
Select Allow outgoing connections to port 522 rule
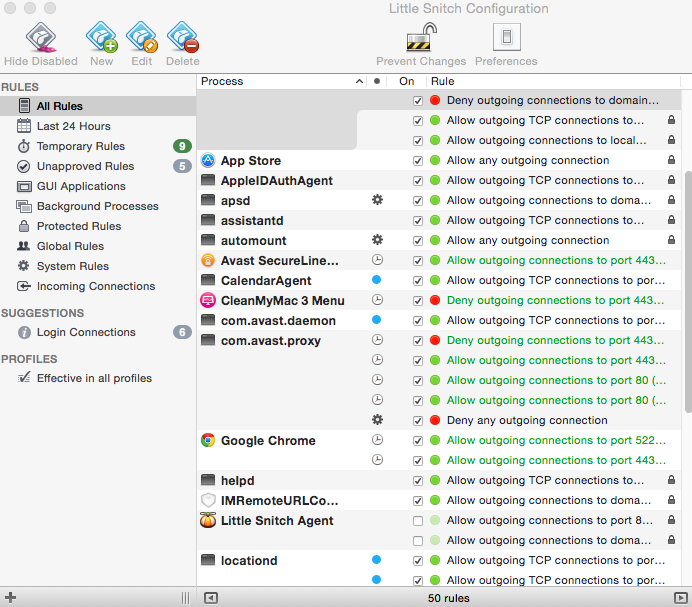(x=556, y=440)
